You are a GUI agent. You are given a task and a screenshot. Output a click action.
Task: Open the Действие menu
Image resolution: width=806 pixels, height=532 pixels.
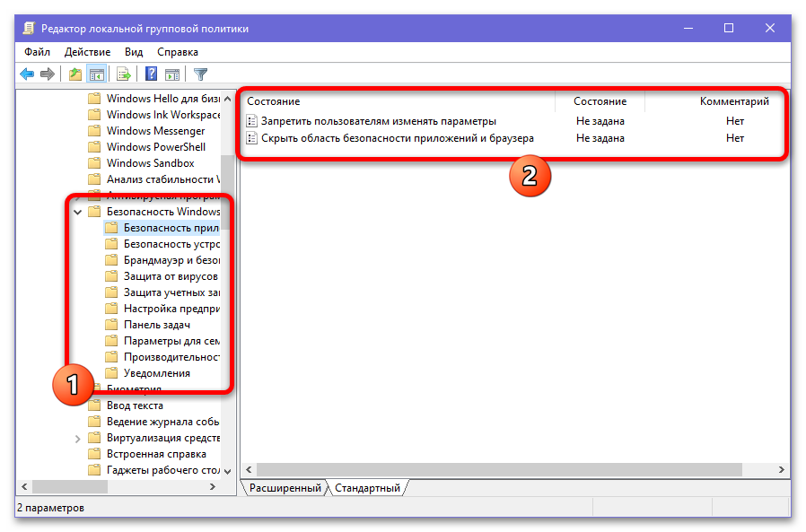point(87,52)
